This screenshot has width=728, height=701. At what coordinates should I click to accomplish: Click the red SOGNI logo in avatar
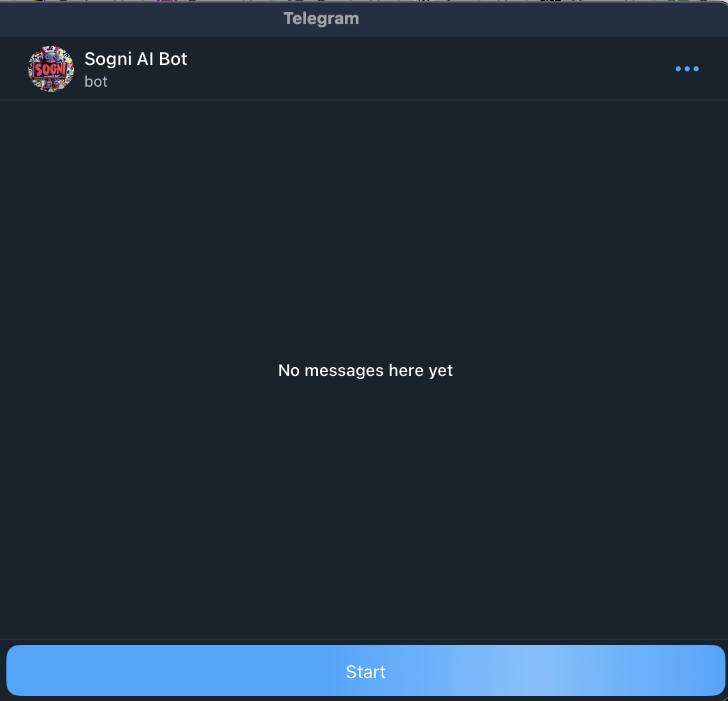[50, 71]
